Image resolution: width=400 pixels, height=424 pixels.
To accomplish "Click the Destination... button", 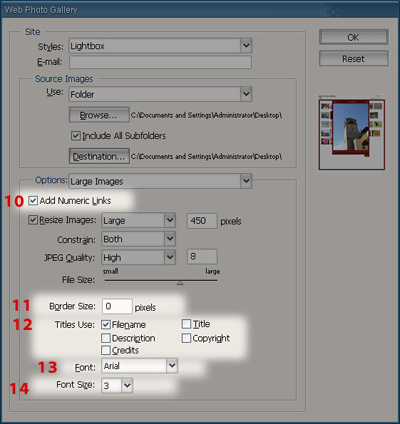I will [x=99, y=156].
